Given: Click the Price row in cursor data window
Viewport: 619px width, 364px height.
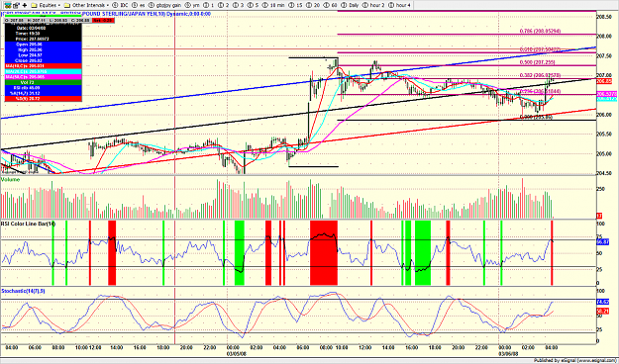Looking at the screenshot, I should pos(43,39).
